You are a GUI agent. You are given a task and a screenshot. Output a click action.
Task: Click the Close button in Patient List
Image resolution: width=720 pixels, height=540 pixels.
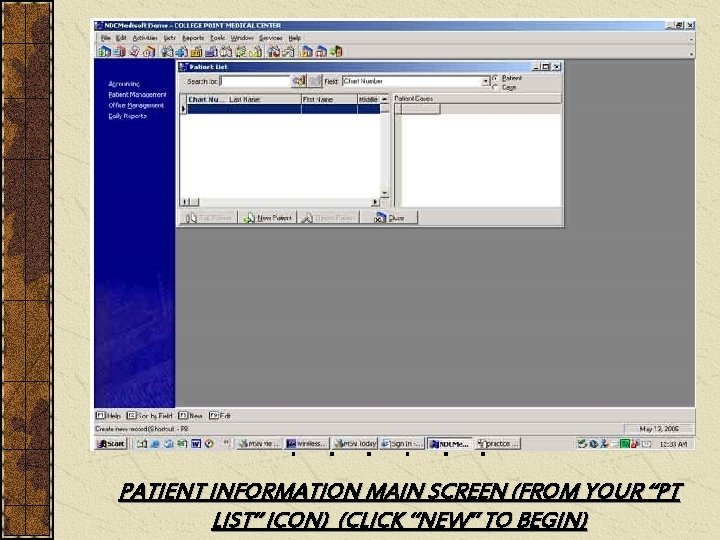(389, 218)
